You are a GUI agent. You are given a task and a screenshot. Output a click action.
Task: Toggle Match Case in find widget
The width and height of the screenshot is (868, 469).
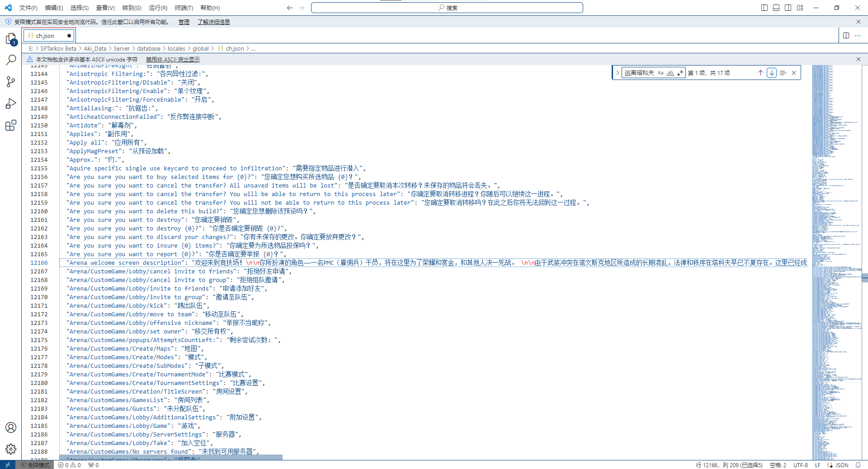click(x=660, y=73)
